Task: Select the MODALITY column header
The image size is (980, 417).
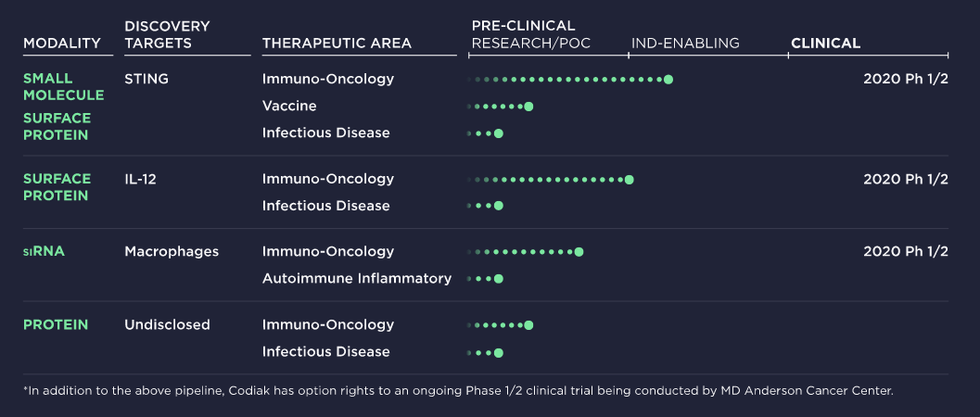Action: tap(62, 43)
